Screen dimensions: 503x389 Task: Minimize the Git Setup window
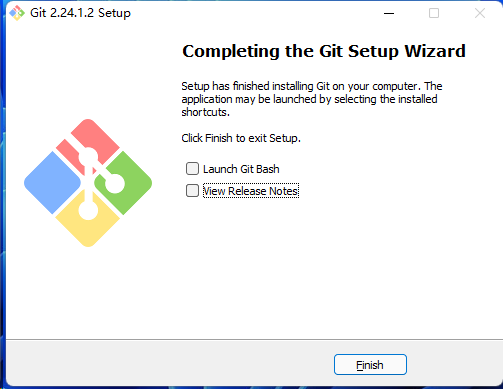pyautogui.click(x=389, y=13)
